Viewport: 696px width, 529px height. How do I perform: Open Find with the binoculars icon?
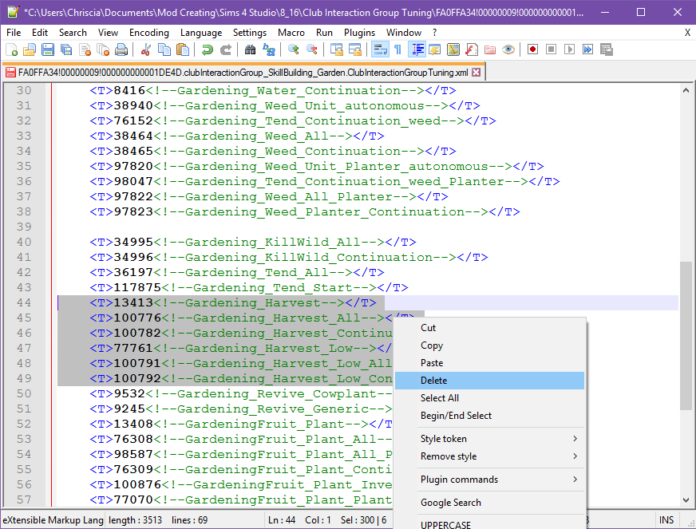[250, 49]
